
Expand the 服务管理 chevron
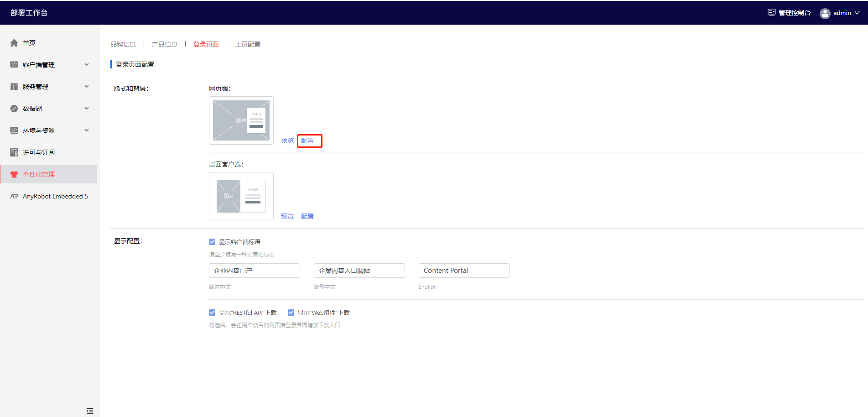coord(87,87)
